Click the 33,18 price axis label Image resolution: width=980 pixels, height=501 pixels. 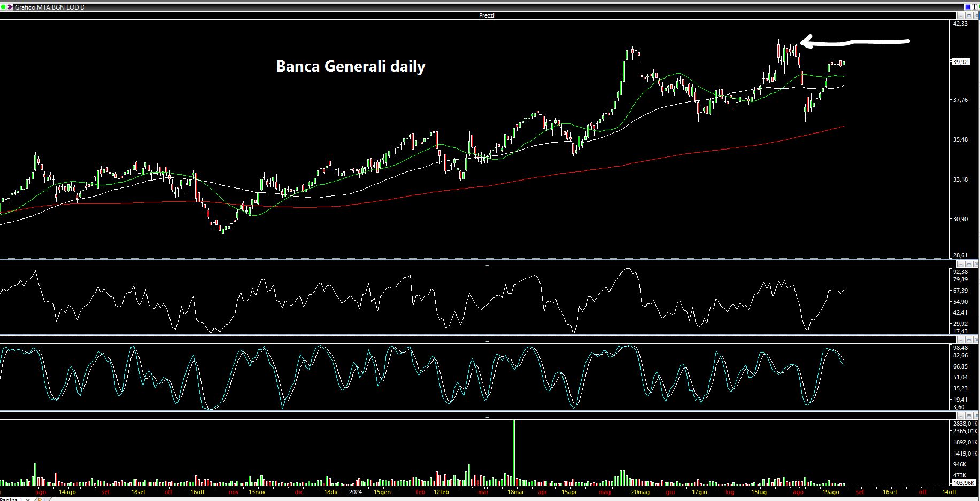(960, 179)
